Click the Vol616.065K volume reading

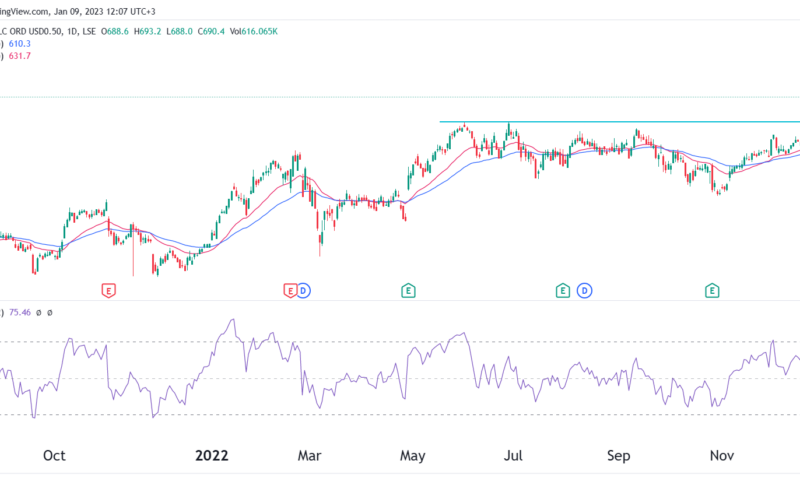pyautogui.click(x=254, y=32)
